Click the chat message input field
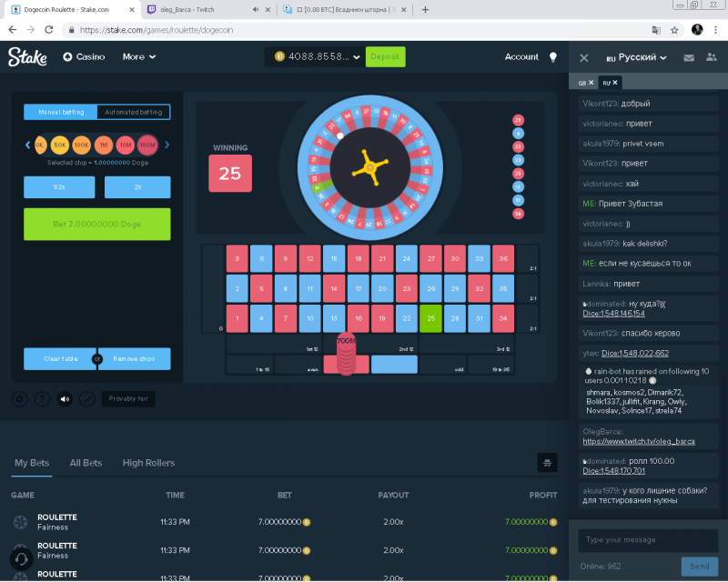728x582 pixels. (x=648, y=540)
